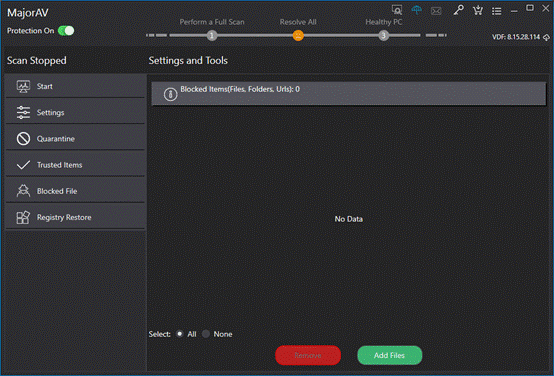This screenshot has height=376, width=554.
Task: Click the Registry Restore blocks icon
Action: pyautogui.click(x=23, y=217)
